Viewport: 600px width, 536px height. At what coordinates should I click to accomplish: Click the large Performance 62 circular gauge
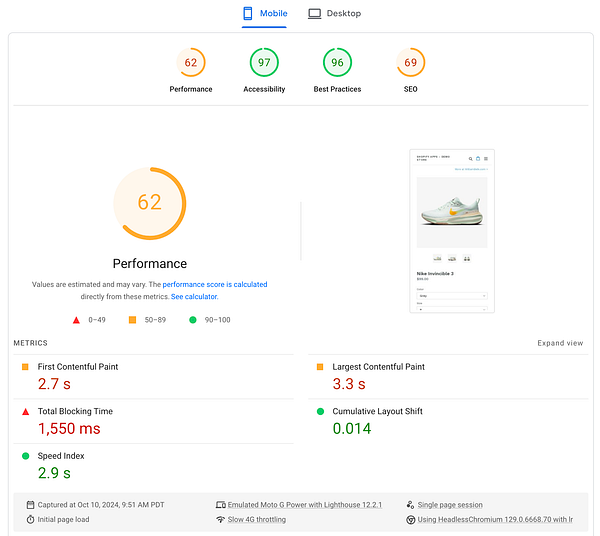coord(149,203)
